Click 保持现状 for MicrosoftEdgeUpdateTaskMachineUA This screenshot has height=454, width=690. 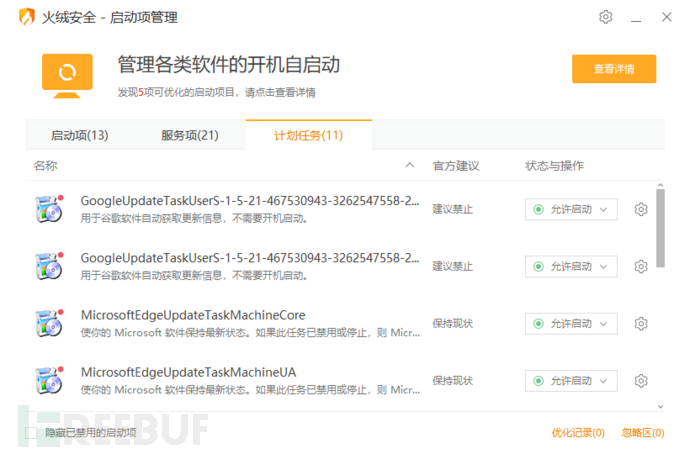pos(452,381)
